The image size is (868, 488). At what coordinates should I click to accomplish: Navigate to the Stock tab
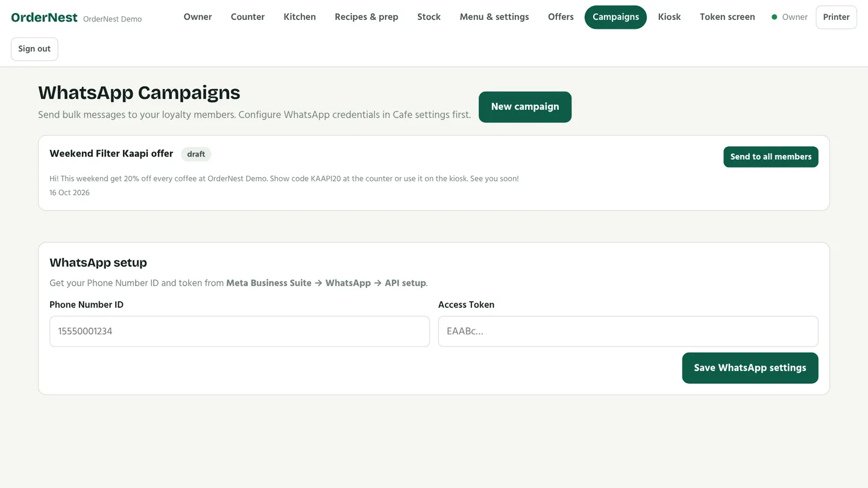(x=429, y=17)
